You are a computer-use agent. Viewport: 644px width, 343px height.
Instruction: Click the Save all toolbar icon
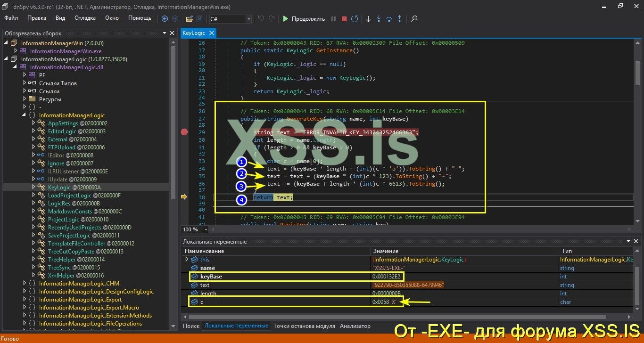199,19
